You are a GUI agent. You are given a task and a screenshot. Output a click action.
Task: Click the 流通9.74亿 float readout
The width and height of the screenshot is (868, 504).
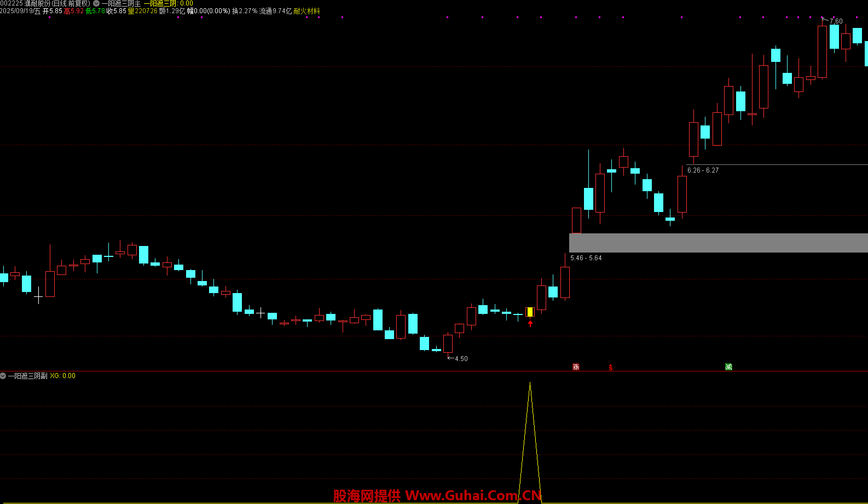(x=275, y=11)
